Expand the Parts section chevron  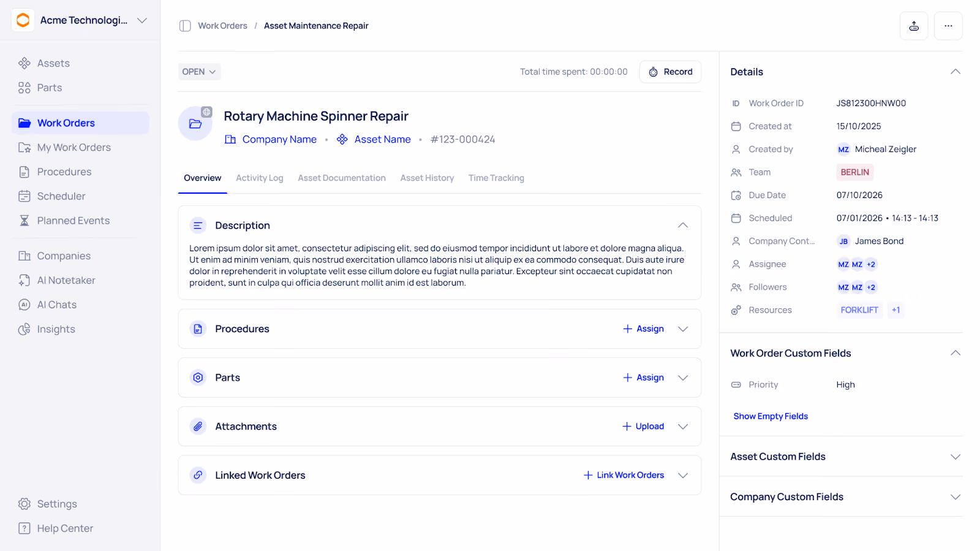click(683, 378)
